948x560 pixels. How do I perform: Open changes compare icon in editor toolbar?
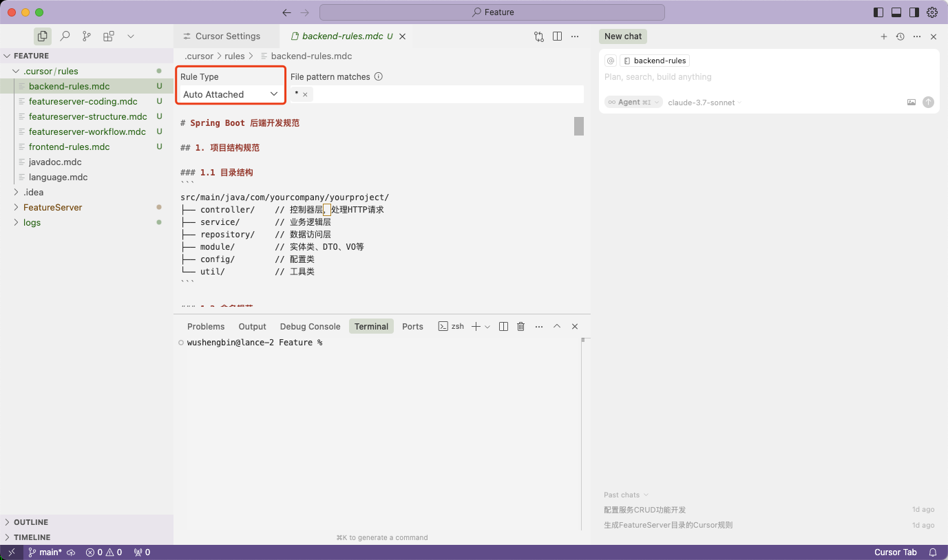(x=539, y=36)
